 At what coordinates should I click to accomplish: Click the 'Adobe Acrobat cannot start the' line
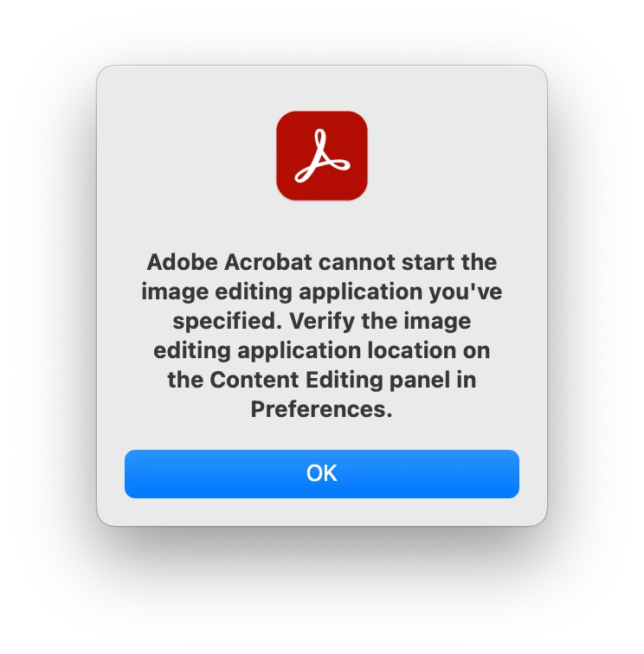tap(322, 262)
